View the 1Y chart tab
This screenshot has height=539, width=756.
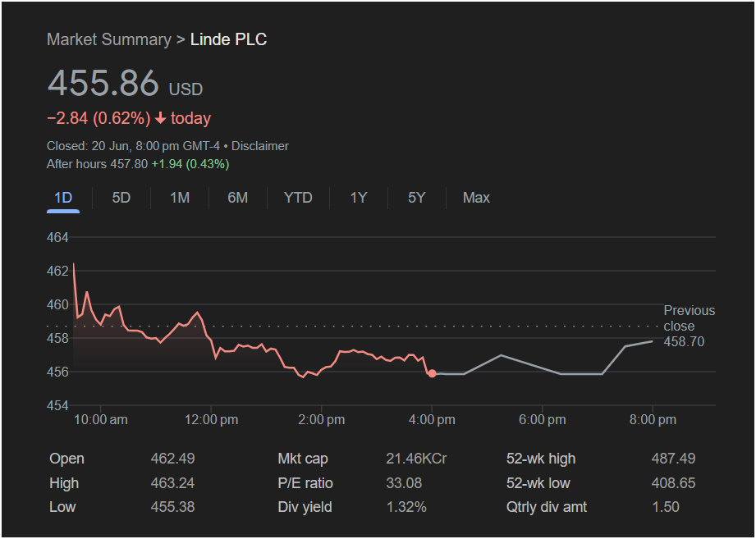point(359,198)
